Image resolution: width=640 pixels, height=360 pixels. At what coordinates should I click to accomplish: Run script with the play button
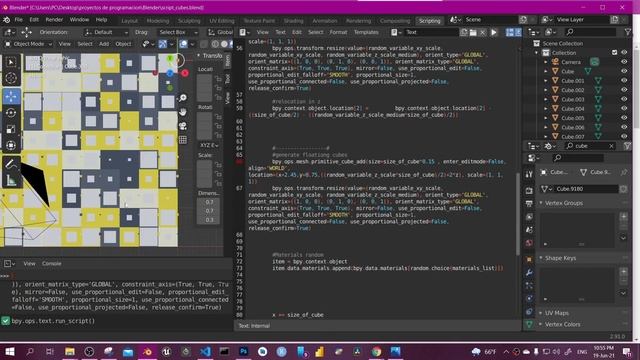494,32
